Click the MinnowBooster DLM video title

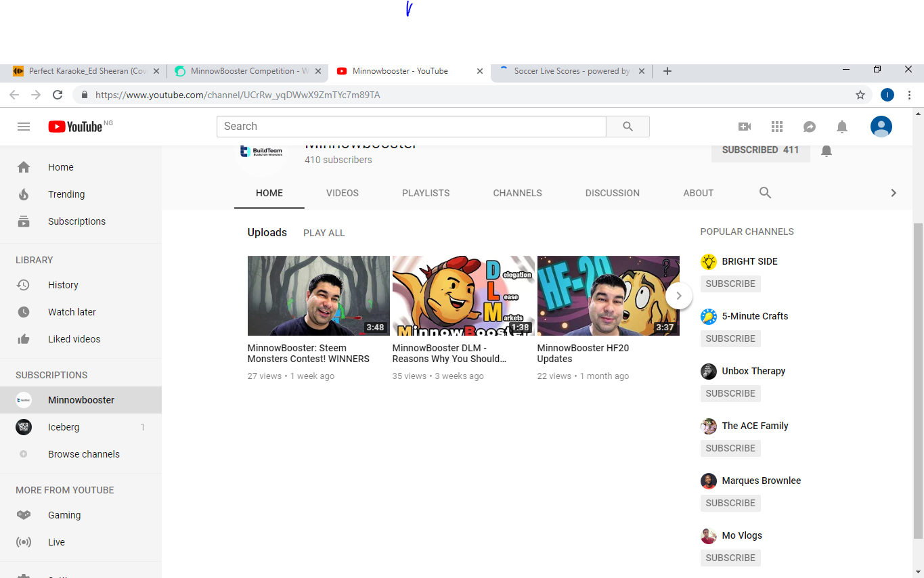pyautogui.click(x=449, y=353)
